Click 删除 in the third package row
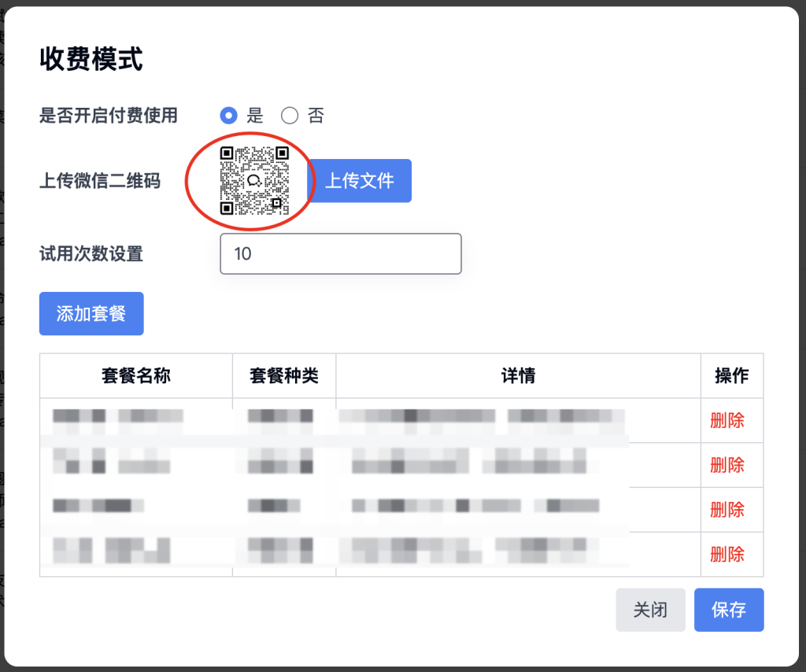Image resolution: width=806 pixels, height=672 pixels. (727, 510)
